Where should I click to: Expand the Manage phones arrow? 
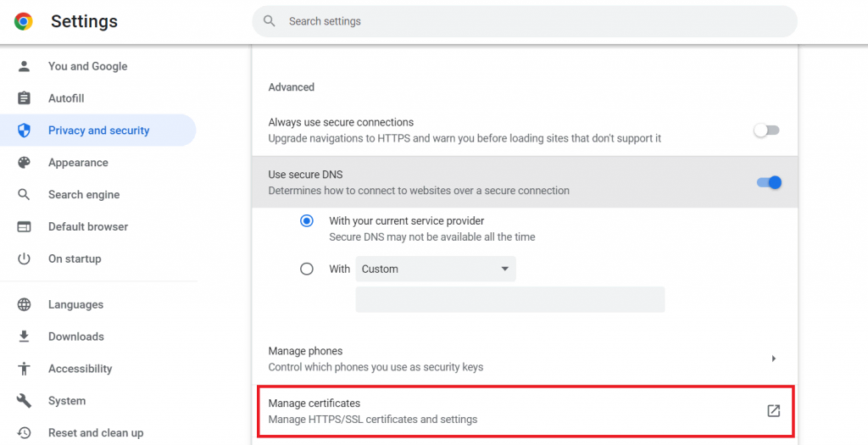pos(773,359)
